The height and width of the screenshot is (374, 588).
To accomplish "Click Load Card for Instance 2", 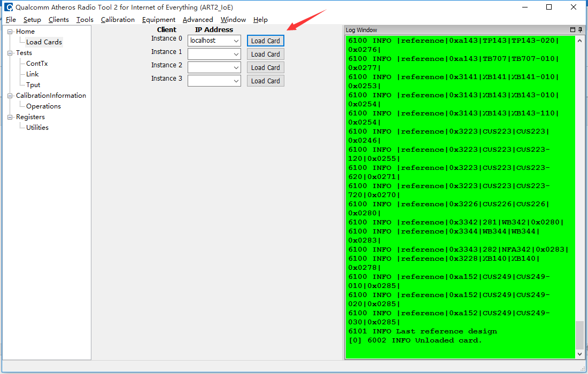I will [266, 67].
